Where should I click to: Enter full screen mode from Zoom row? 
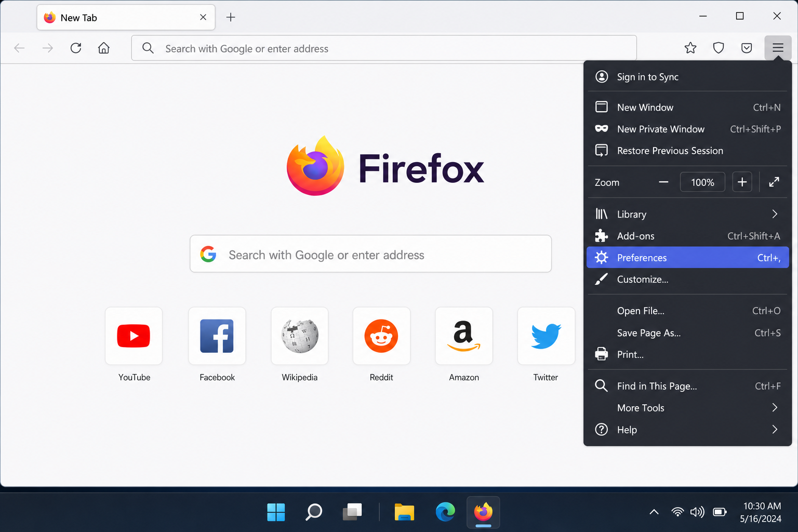click(774, 182)
